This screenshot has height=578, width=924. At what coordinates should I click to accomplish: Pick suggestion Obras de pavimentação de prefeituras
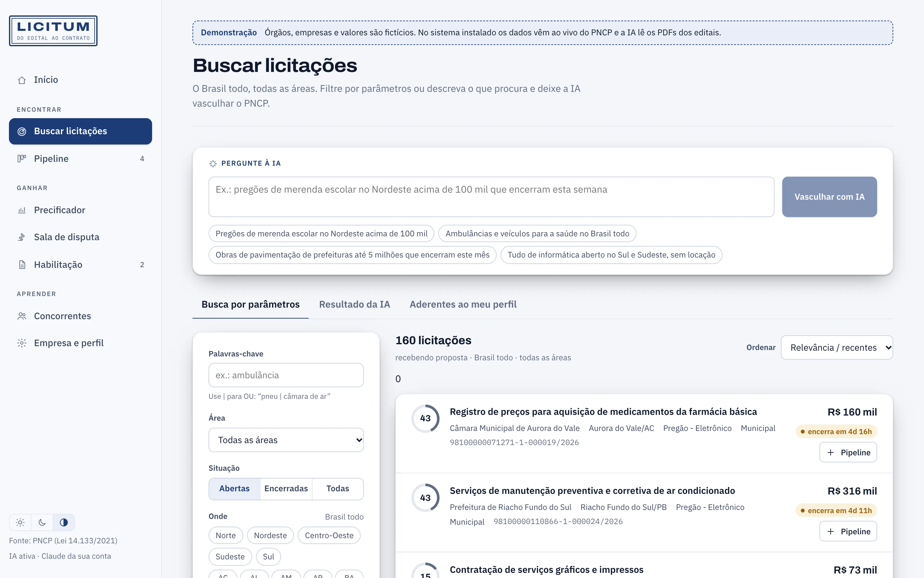point(352,255)
